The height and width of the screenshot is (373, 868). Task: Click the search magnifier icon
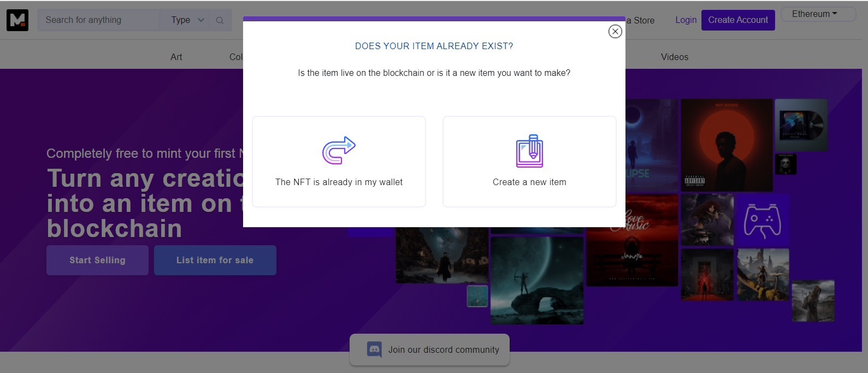point(220,20)
